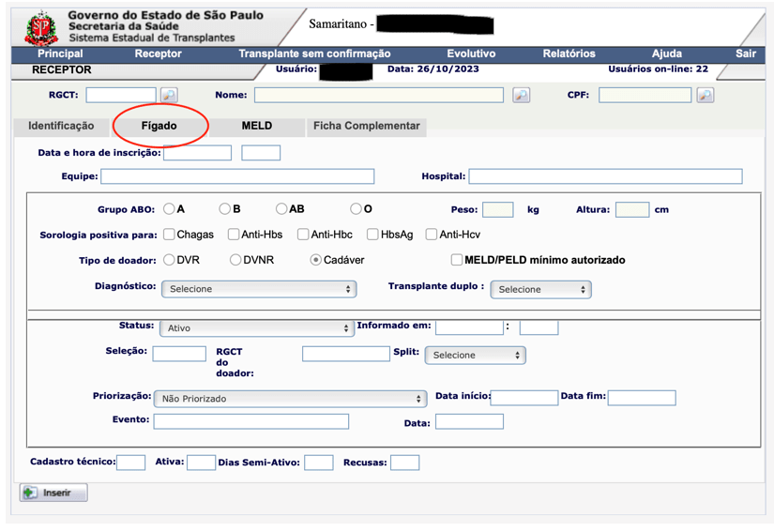Click the Equipe text field

pyautogui.click(x=237, y=176)
